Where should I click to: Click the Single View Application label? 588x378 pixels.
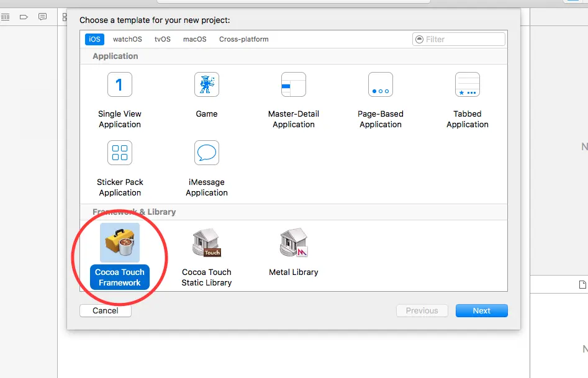click(120, 119)
